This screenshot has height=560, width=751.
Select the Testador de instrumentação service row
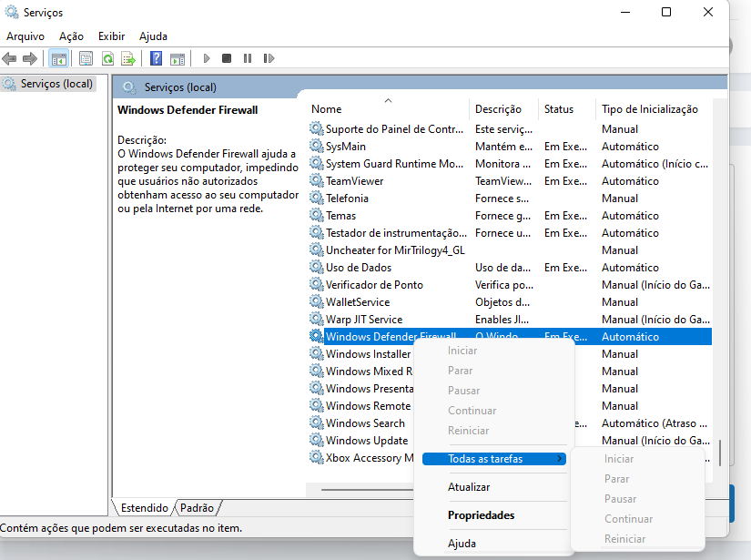[510, 233]
